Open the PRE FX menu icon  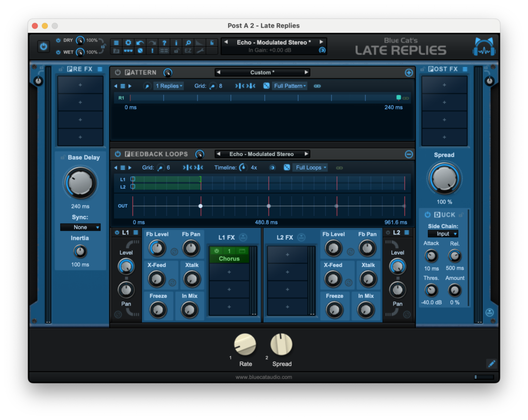(x=100, y=69)
